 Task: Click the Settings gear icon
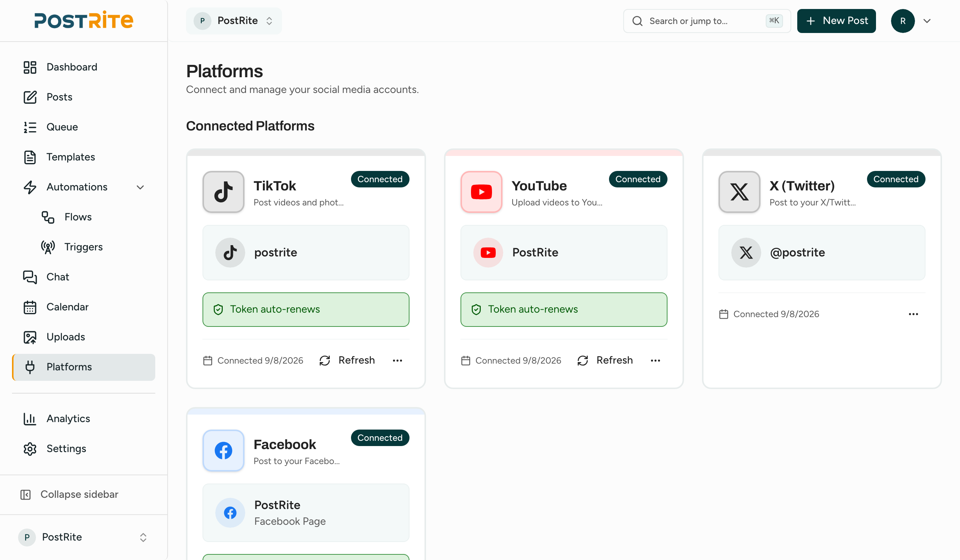point(30,449)
